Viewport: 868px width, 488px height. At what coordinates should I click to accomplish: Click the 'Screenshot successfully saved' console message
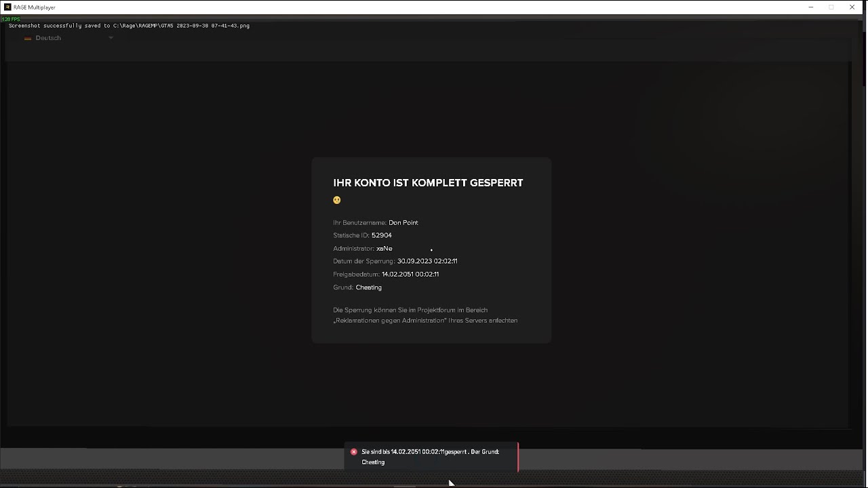click(x=129, y=26)
